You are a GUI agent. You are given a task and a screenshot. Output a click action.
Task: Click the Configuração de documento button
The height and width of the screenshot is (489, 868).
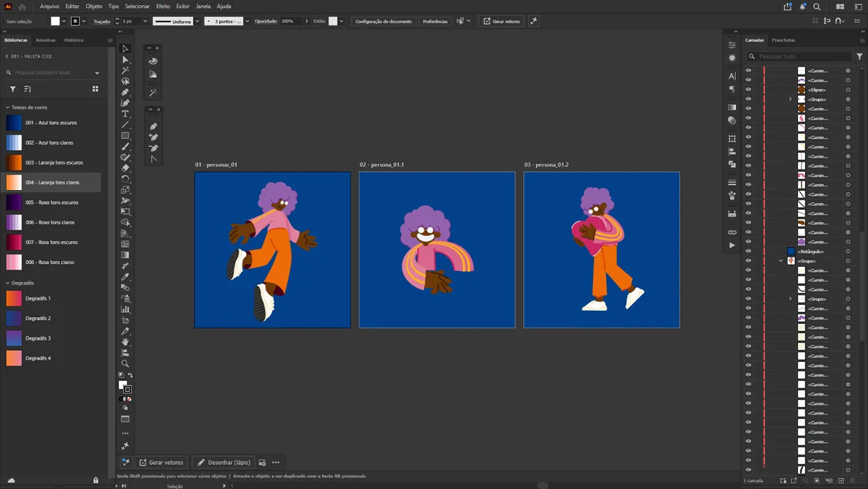click(x=383, y=21)
